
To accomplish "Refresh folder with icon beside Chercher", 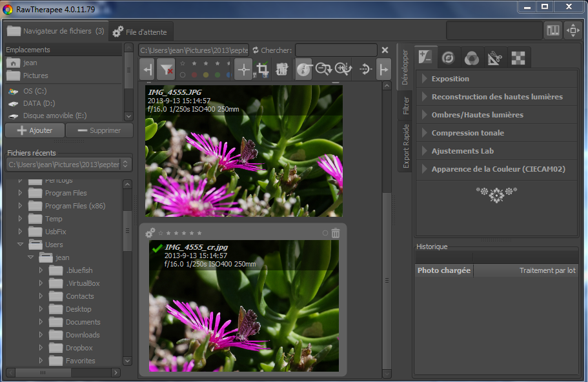I will [256, 50].
